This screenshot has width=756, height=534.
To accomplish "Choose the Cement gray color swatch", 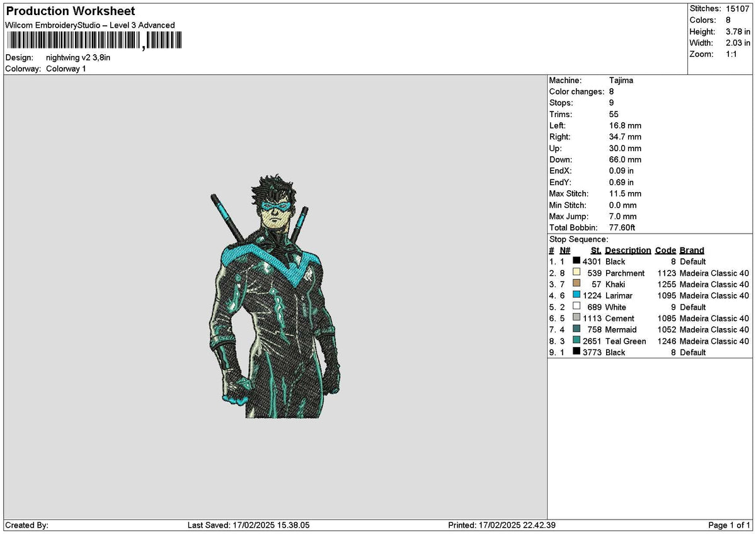I will tap(576, 318).
